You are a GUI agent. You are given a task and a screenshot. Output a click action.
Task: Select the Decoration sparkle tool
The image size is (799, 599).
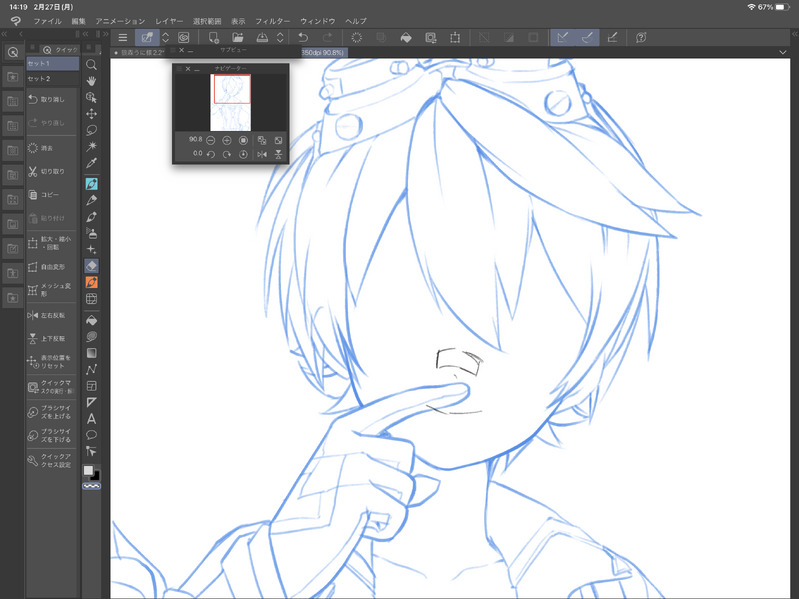(91, 250)
